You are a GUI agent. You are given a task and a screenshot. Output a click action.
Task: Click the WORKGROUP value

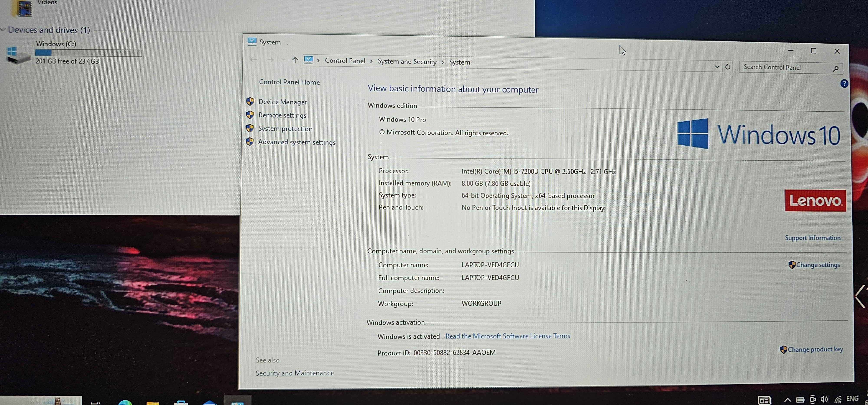[481, 303]
